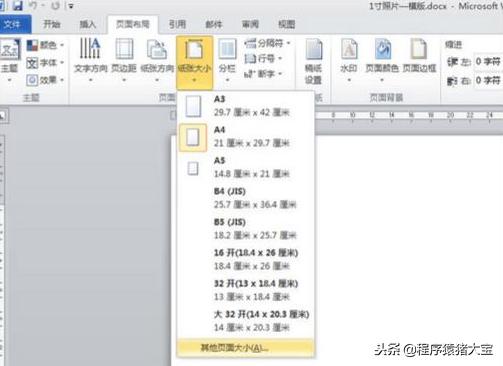Image resolution: width=503 pixels, height=366 pixels.
Task: Select 32 开 (13 x 18.4) paper size
Action: (246, 290)
